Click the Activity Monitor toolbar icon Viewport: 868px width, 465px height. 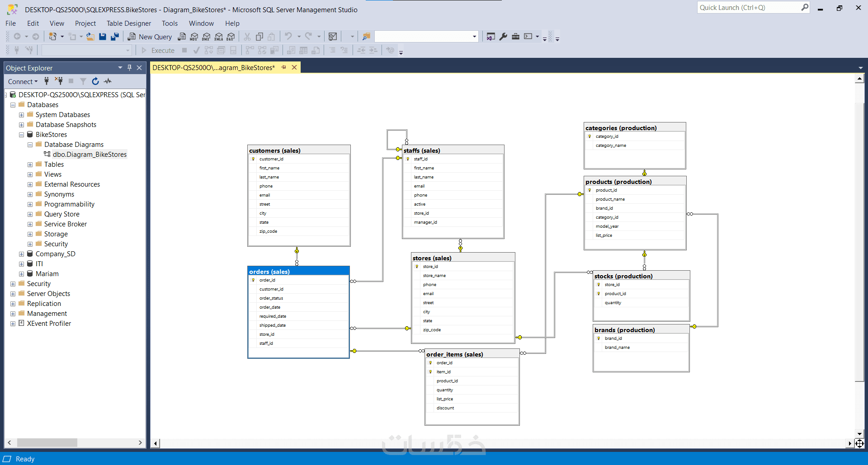coord(333,37)
